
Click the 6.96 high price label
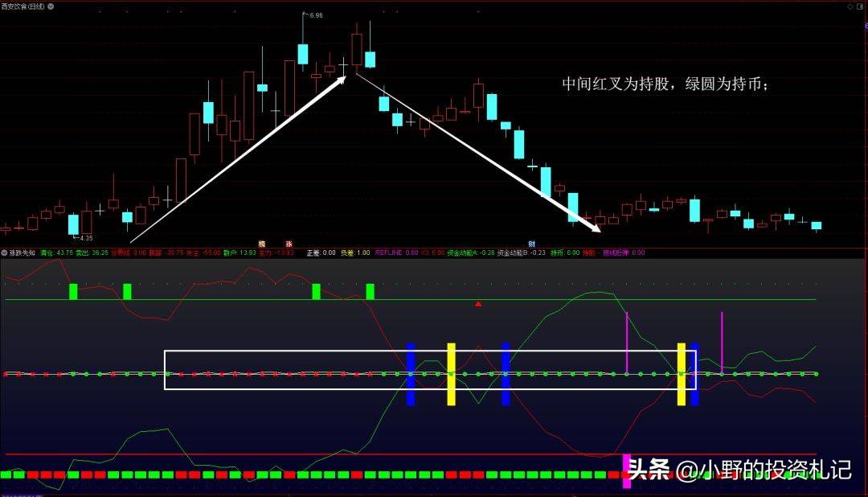pos(316,15)
